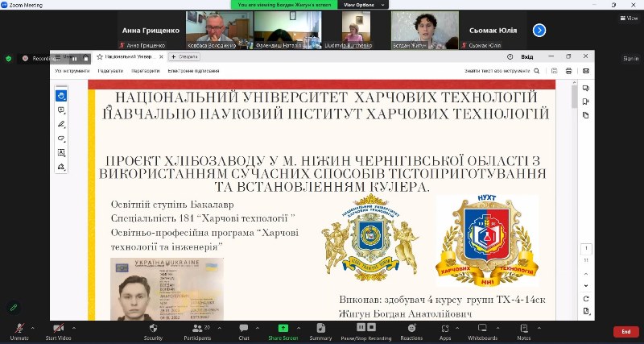Open the bookmarks panel icon on right
Screen dimensions: 644x344
[x=586, y=102]
